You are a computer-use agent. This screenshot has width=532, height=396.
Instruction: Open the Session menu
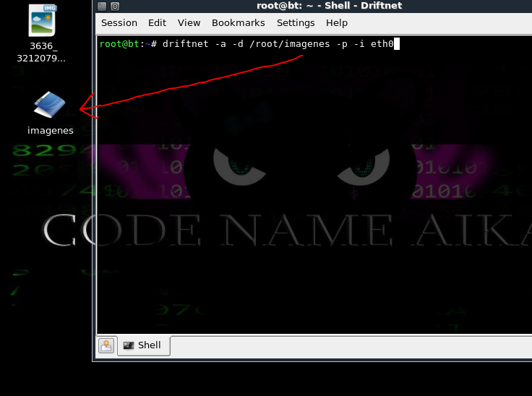[119, 22]
